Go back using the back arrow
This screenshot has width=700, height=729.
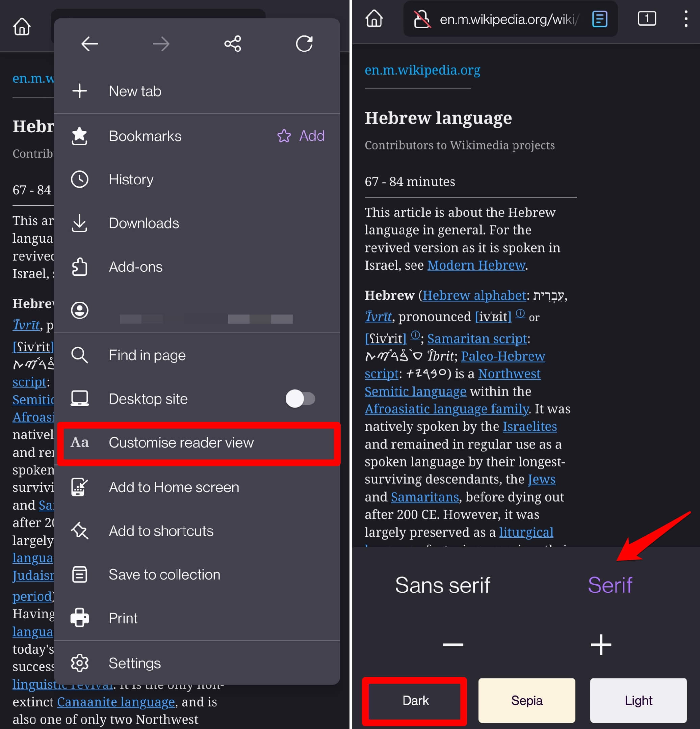point(89,44)
